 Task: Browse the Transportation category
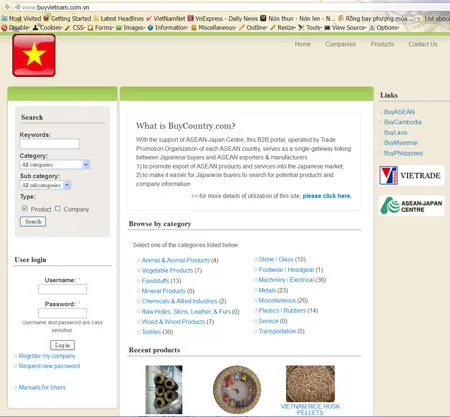point(277,331)
